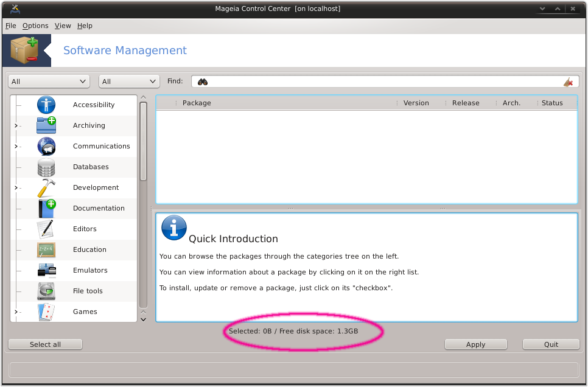Open the first All filter dropdown
588x387 pixels.
(x=49, y=82)
